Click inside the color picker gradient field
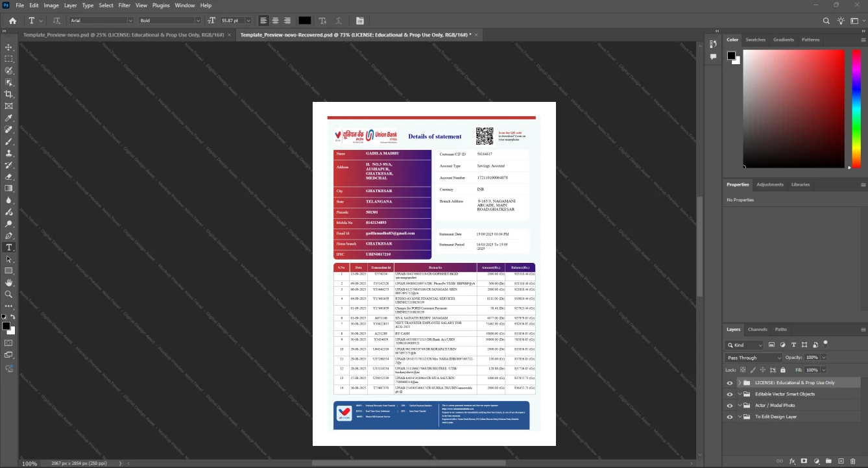 pos(794,108)
